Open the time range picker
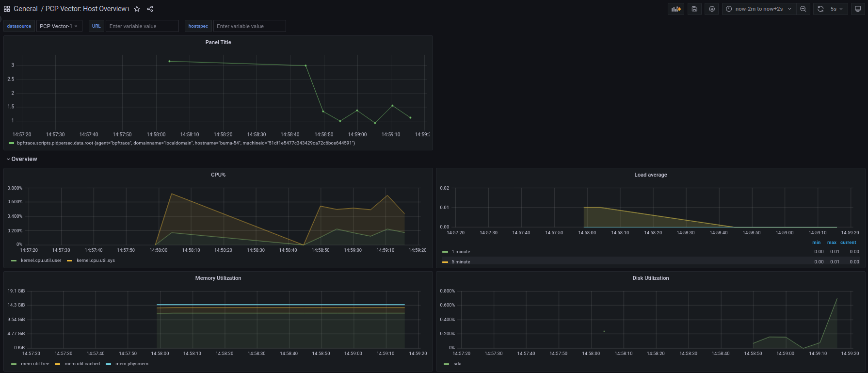Viewport: 868px width, 373px height. pyautogui.click(x=759, y=9)
